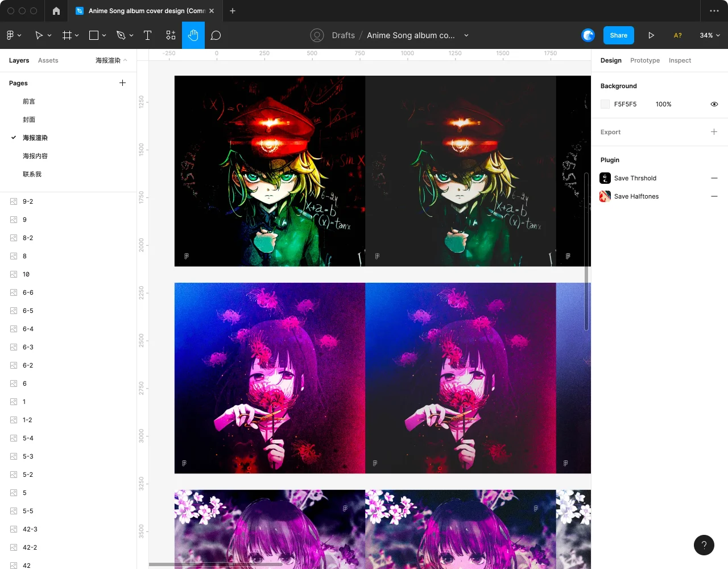The width and height of the screenshot is (728, 569).
Task: Select the Comment tool
Action: click(216, 35)
